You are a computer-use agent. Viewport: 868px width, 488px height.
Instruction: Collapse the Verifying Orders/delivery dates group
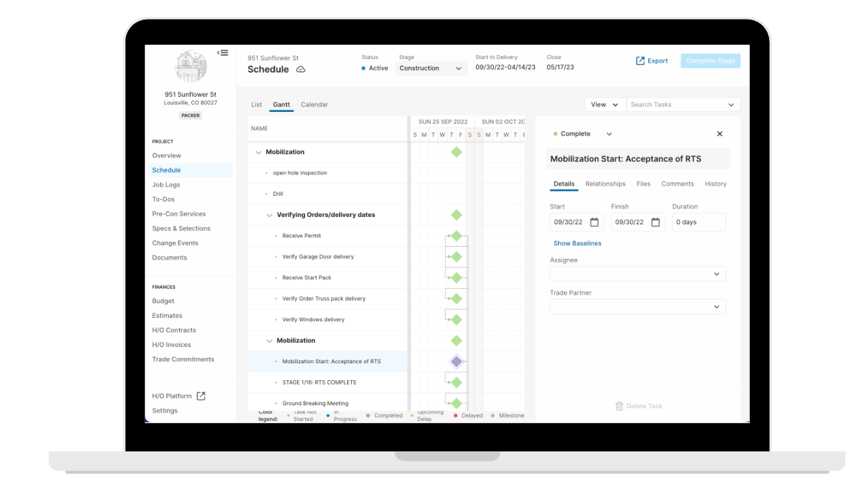click(x=269, y=215)
